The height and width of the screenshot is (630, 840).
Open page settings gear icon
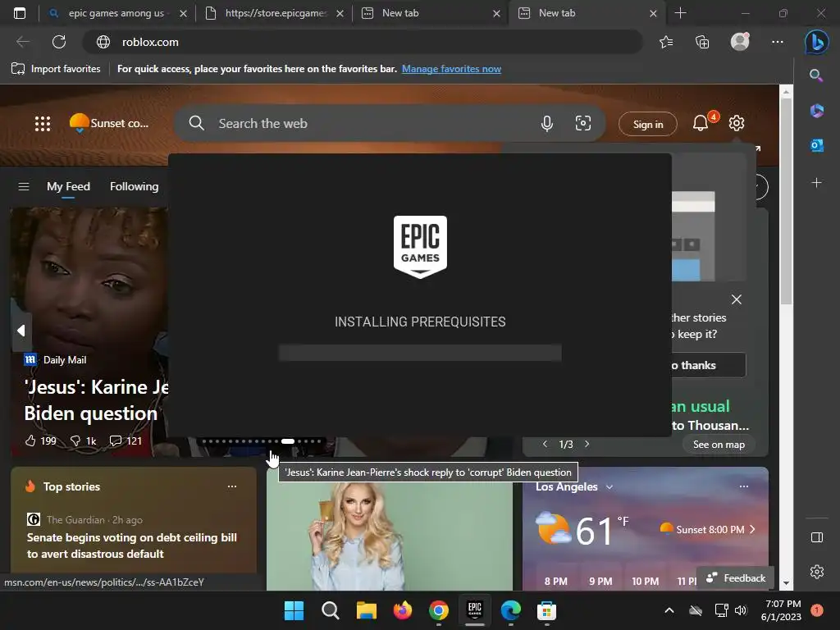(737, 123)
